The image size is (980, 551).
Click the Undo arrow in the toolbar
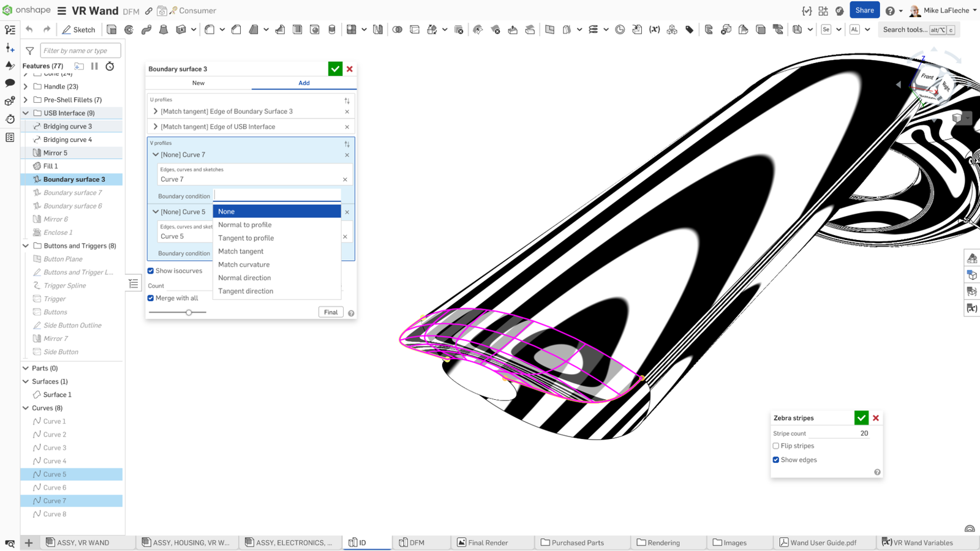pyautogui.click(x=29, y=29)
